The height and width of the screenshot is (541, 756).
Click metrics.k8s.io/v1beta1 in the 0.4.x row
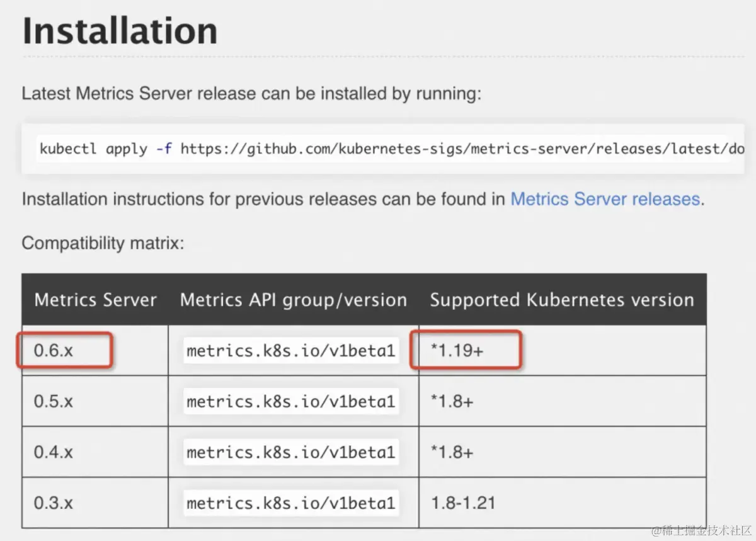pyautogui.click(x=291, y=452)
